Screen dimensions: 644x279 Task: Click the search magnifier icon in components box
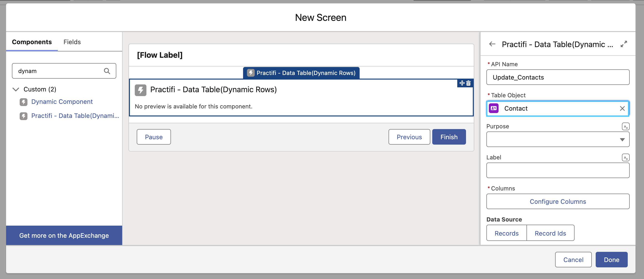[107, 71]
